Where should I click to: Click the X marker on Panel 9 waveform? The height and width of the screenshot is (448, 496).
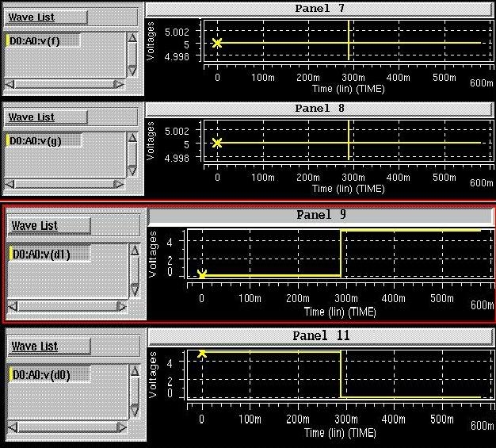tap(202, 274)
